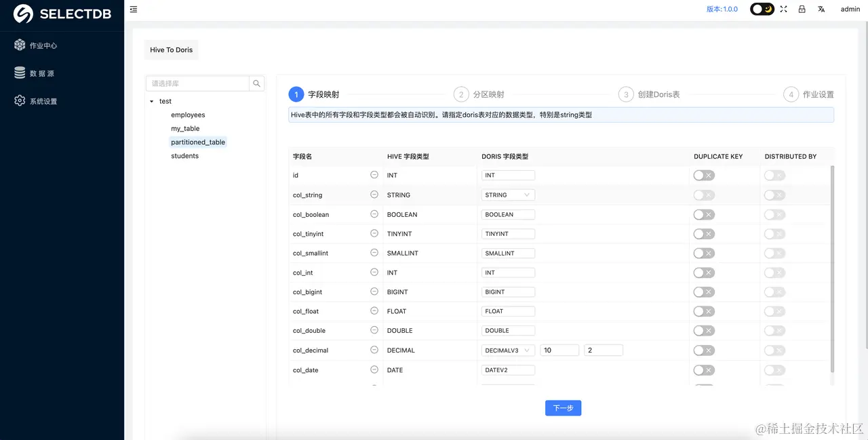The height and width of the screenshot is (440, 868).
Task: Remove the col_tinyint field with minus icon
Action: (374, 233)
